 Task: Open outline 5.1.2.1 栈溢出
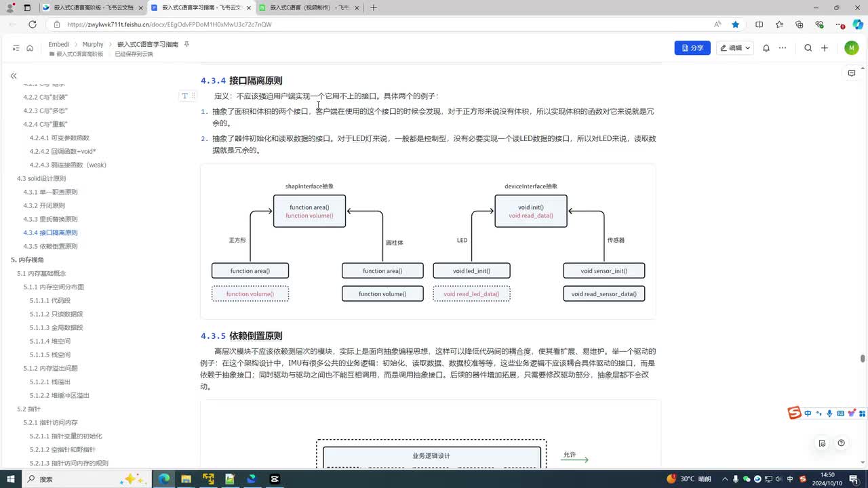point(50,382)
